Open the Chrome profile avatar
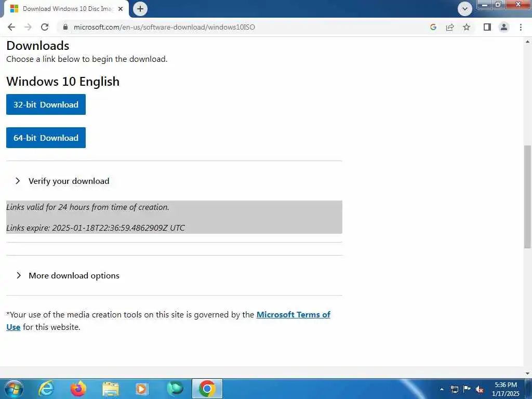Viewport: 532px width, 399px height. (x=504, y=27)
